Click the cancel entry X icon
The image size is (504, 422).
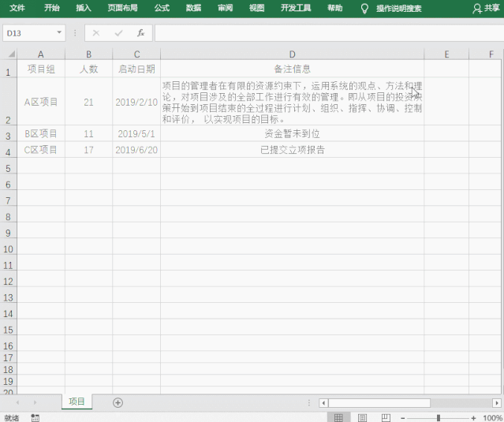(x=96, y=33)
